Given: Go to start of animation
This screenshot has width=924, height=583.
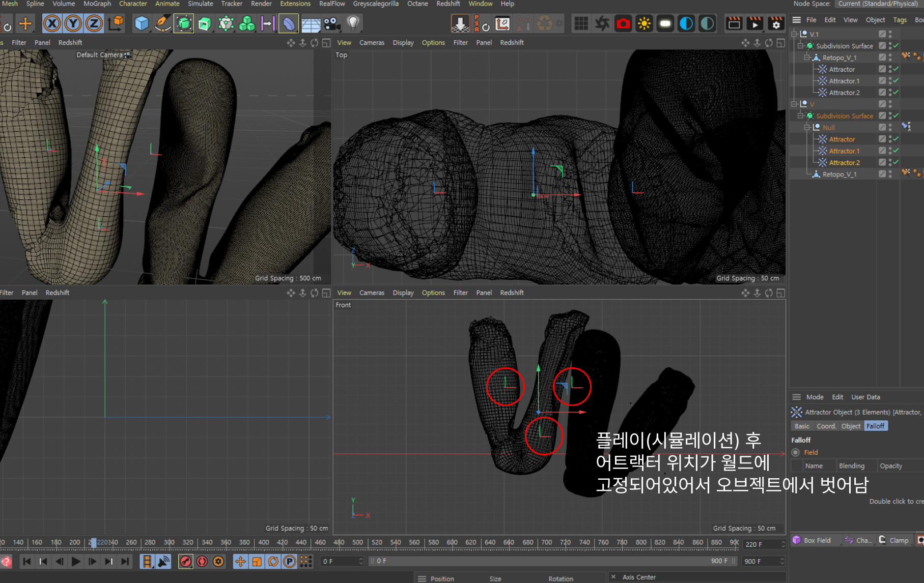Looking at the screenshot, I should click(x=27, y=561).
